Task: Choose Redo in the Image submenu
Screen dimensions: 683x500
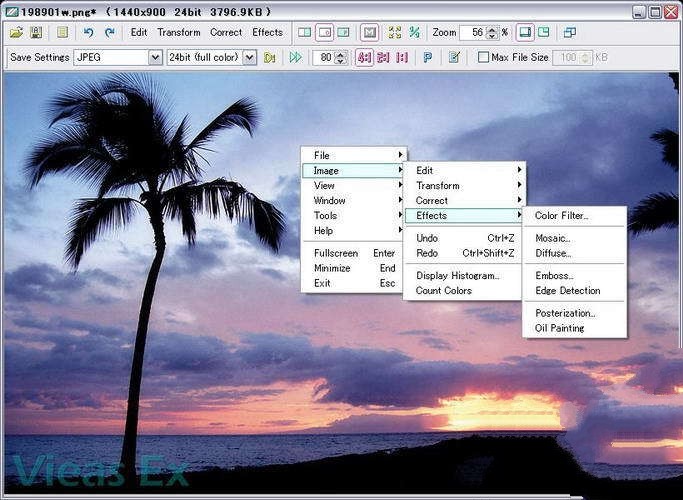Action: click(x=464, y=253)
